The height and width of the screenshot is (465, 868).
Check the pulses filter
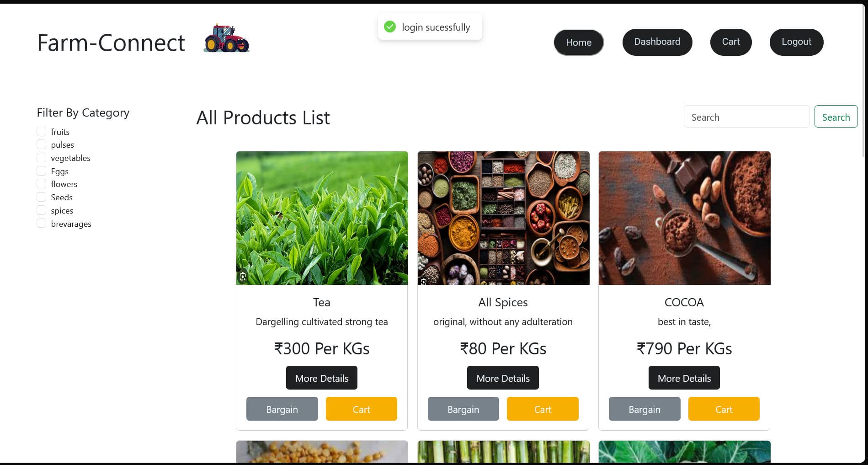pos(41,144)
